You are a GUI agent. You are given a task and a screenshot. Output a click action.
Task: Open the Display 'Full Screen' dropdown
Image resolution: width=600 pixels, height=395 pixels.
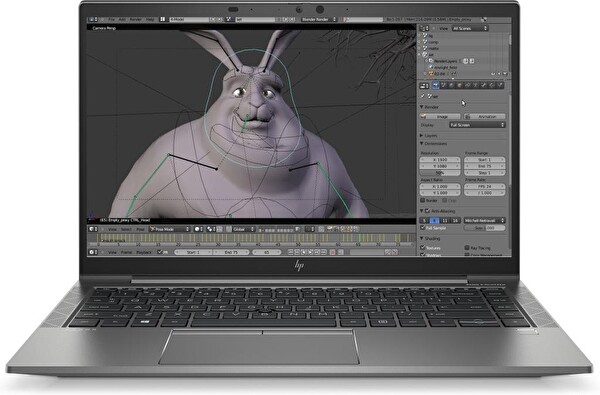pos(478,125)
